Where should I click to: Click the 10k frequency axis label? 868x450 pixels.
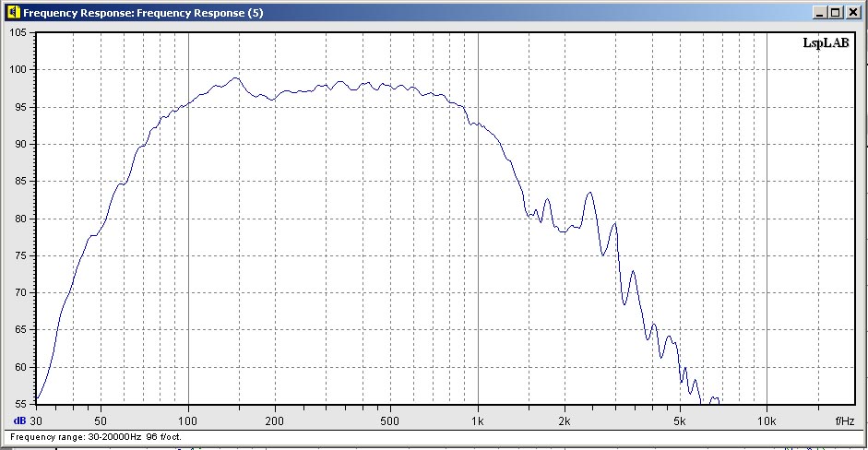tap(767, 421)
